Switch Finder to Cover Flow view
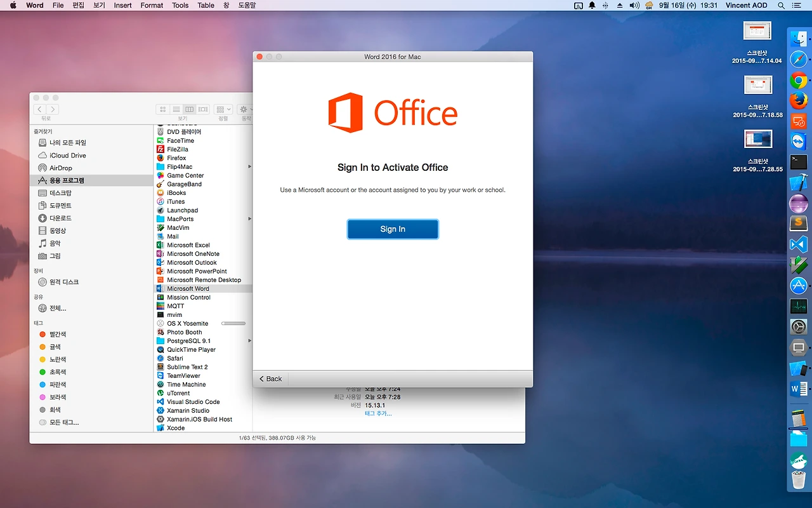The height and width of the screenshot is (508, 812). [203, 109]
